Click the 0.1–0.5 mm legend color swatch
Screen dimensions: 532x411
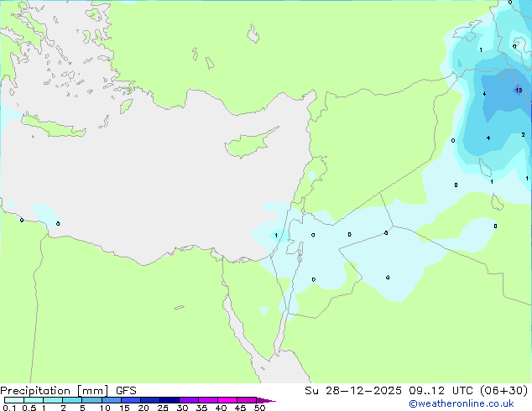[x=14, y=400]
